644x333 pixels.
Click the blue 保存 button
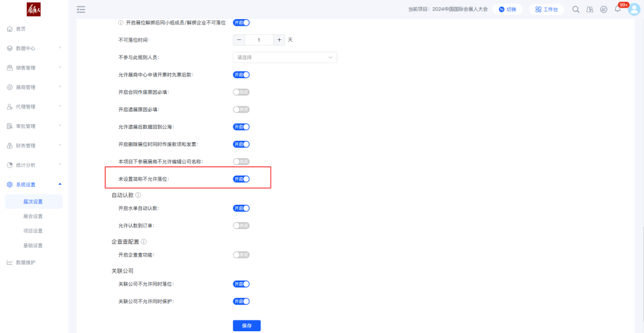[246, 326]
